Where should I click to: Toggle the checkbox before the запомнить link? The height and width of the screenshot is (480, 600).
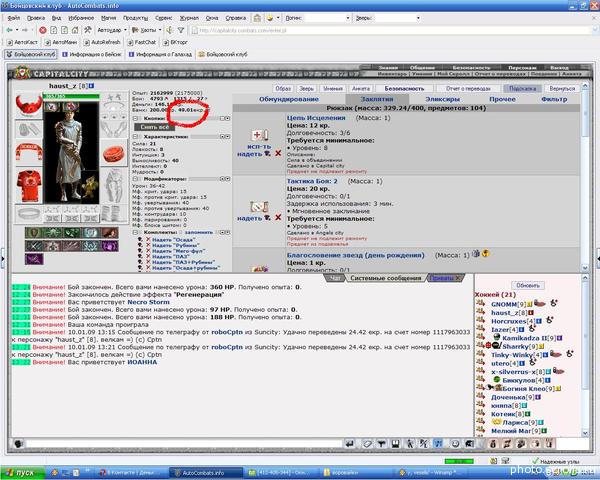coord(181,232)
